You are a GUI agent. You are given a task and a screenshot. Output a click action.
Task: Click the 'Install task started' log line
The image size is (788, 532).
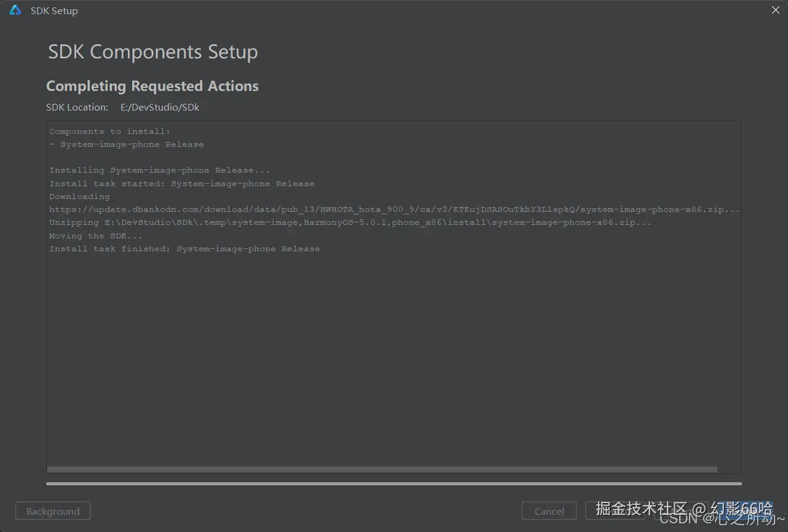[182, 184]
